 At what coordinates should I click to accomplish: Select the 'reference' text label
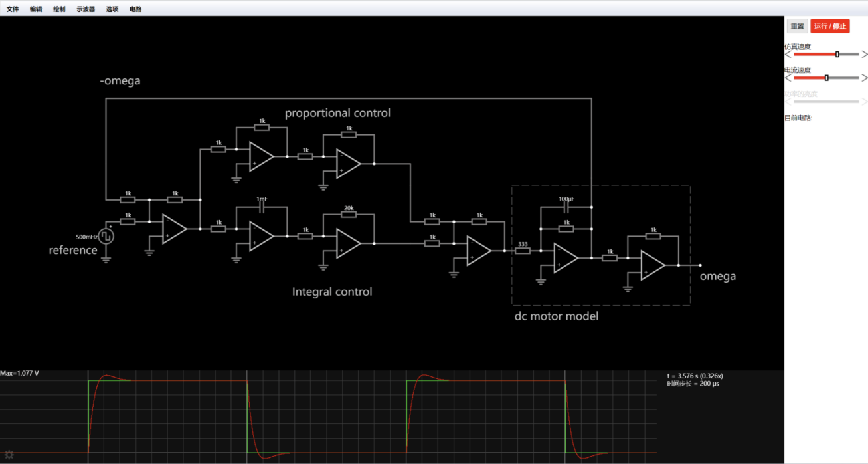tap(73, 251)
